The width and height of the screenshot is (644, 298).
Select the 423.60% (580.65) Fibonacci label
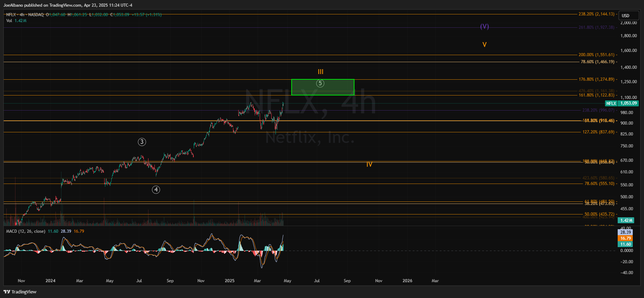coord(598,178)
